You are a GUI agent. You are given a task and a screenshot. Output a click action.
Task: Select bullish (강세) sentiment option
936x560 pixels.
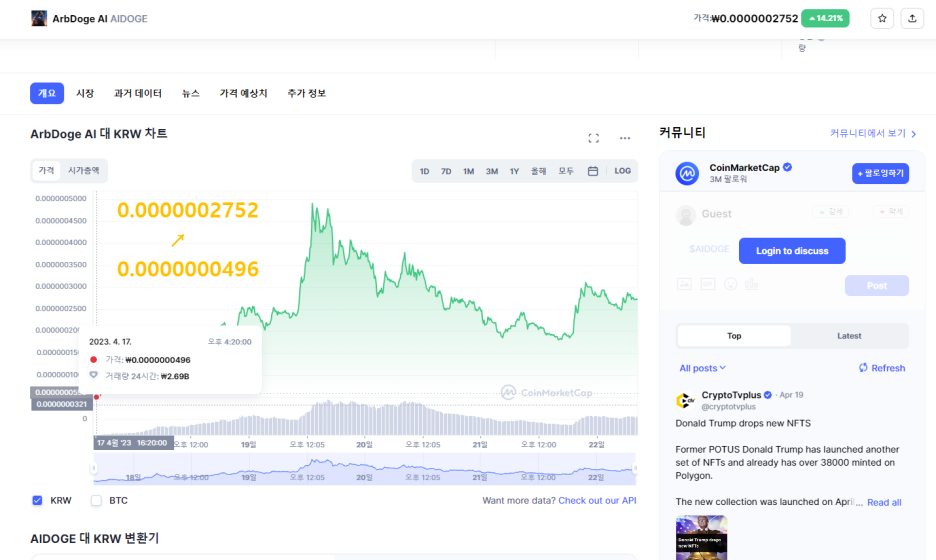pyautogui.click(x=830, y=211)
